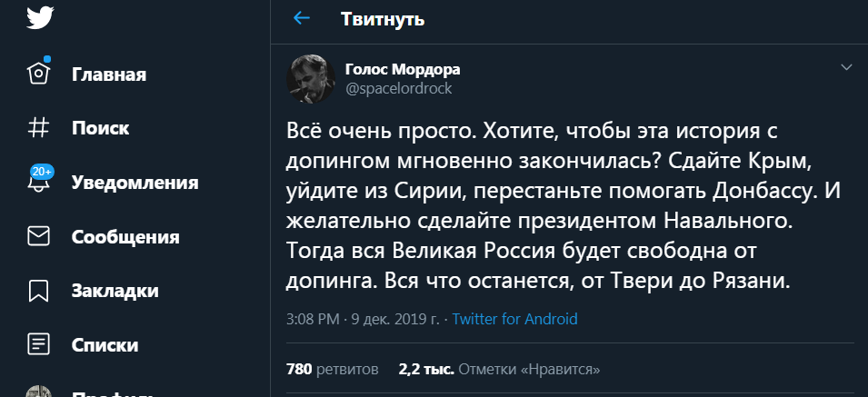Click the Home house icon
The width and height of the screenshot is (868, 397).
point(38,74)
